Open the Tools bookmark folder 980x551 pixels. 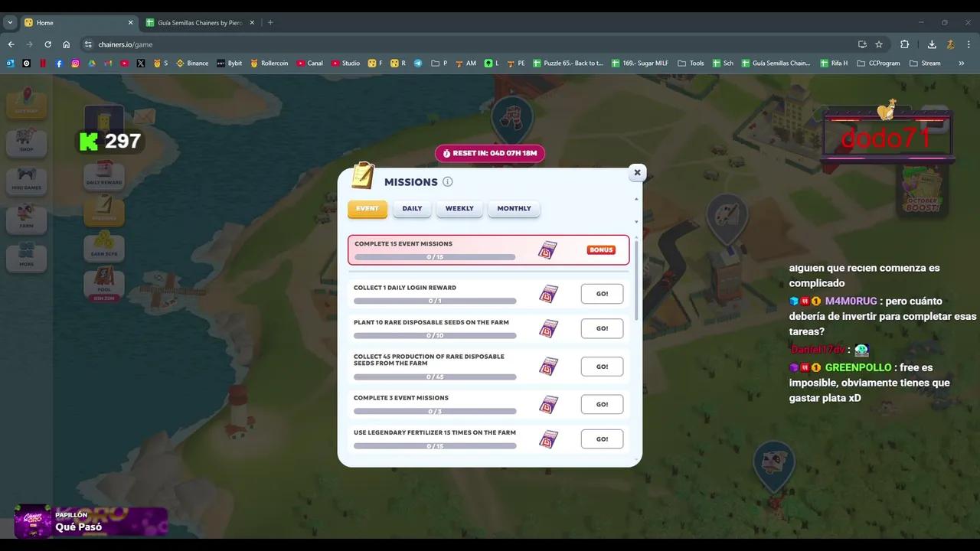tap(691, 64)
